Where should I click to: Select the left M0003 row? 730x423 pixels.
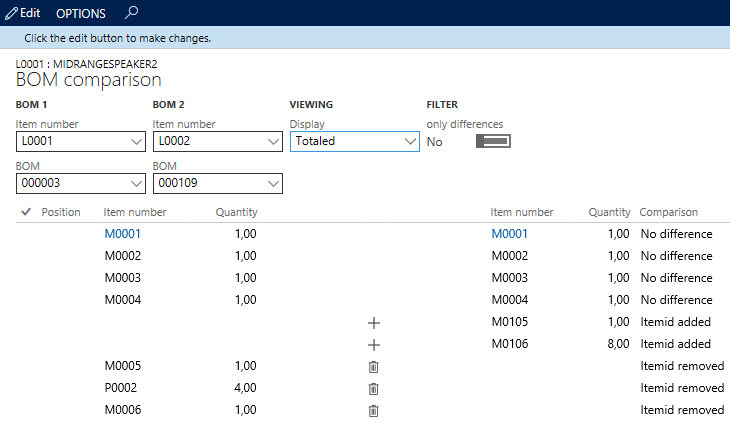tap(123, 277)
